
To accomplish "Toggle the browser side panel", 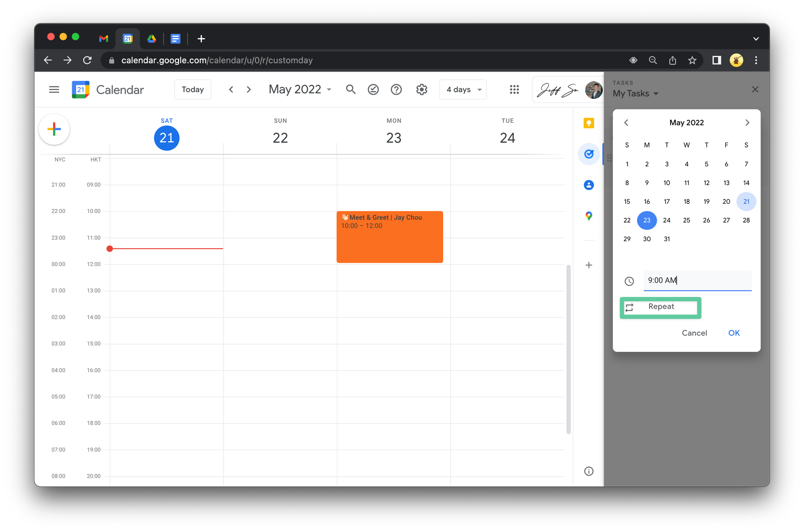I will [716, 60].
